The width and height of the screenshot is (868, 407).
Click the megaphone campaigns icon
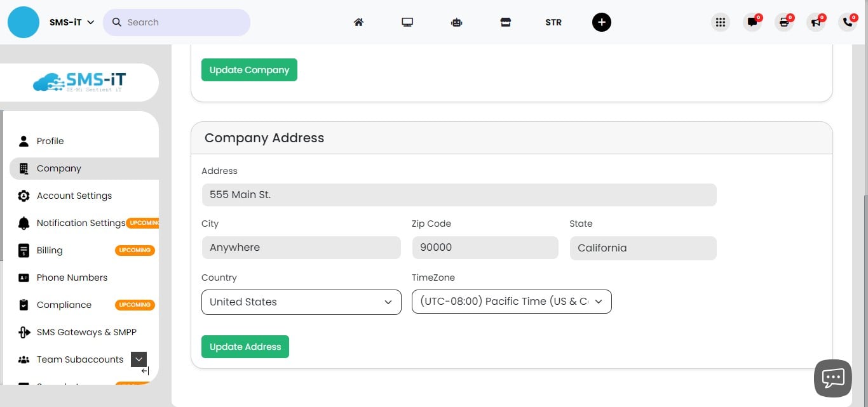[x=816, y=22]
